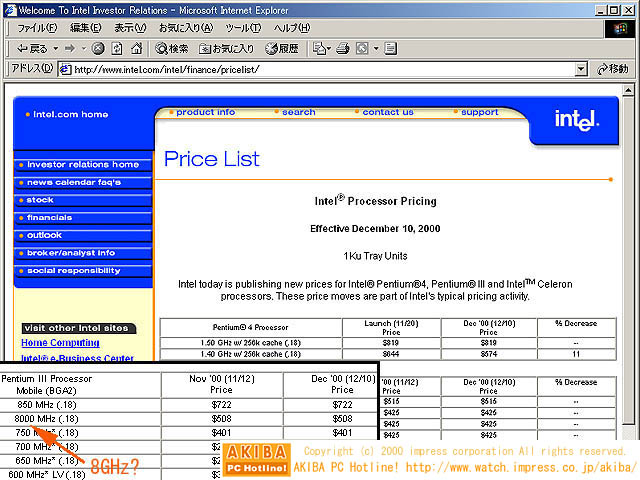Image resolution: width=640 pixels, height=480 pixels.
Task: Open the File (ファイル) menu
Action: click(37, 27)
